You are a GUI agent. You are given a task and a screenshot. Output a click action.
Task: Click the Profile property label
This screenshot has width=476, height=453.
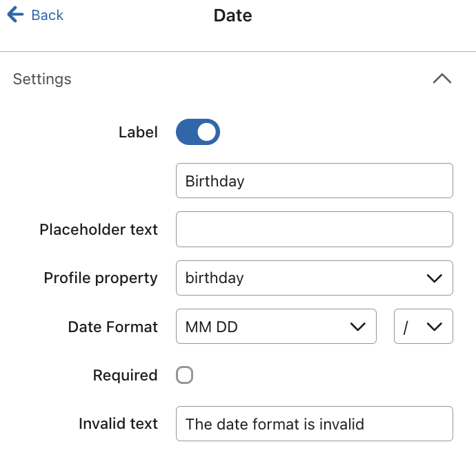coord(101,278)
